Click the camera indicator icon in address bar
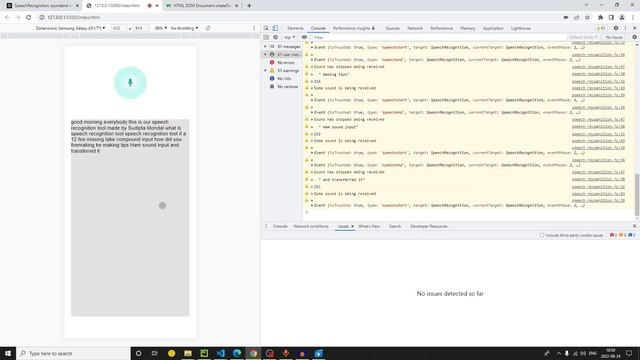This screenshot has width=640, height=360. (x=566, y=17)
